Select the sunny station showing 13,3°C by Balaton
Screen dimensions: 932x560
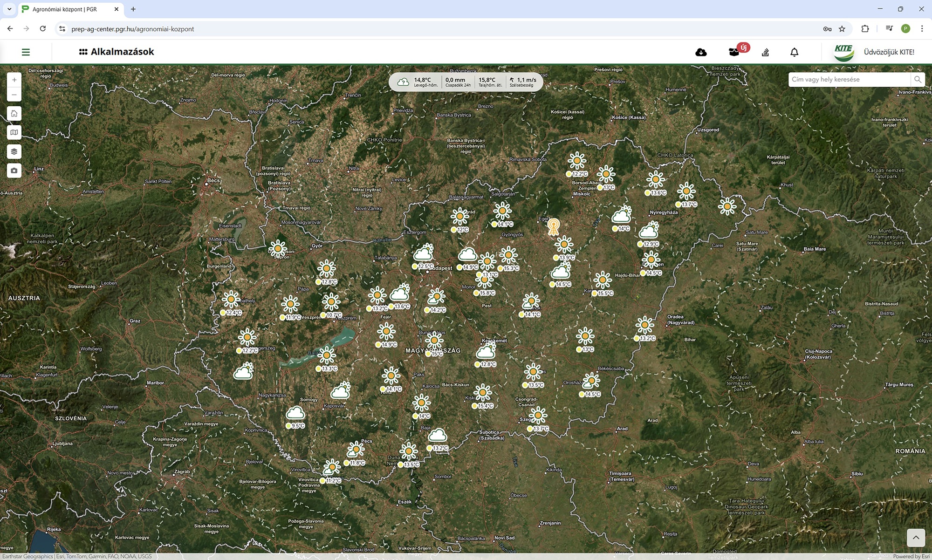(x=327, y=355)
